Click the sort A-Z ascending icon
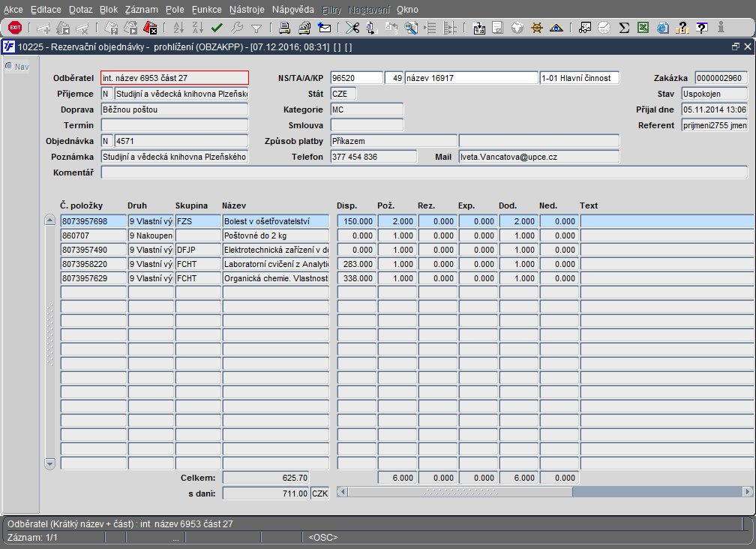This screenshot has height=549, width=756. (x=178, y=28)
